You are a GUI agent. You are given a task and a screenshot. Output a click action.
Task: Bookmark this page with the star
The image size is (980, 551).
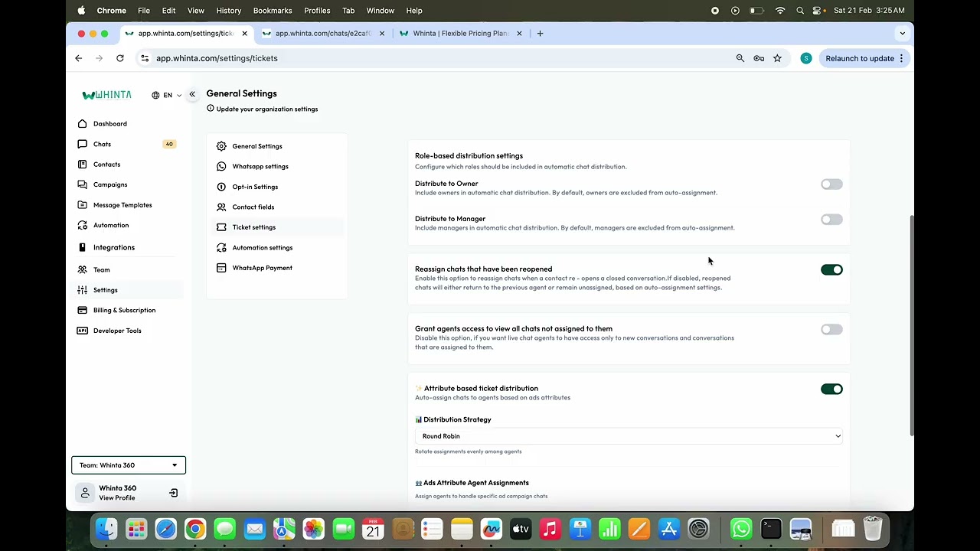coord(777,58)
